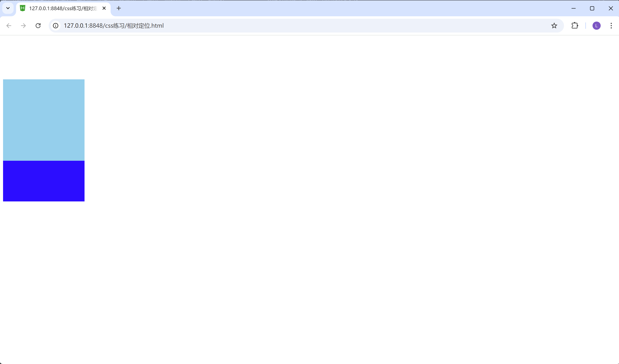Screen dimensions: 619x364
Task: Click the browser back arrow
Action: pyautogui.click(x=9, y=25)
